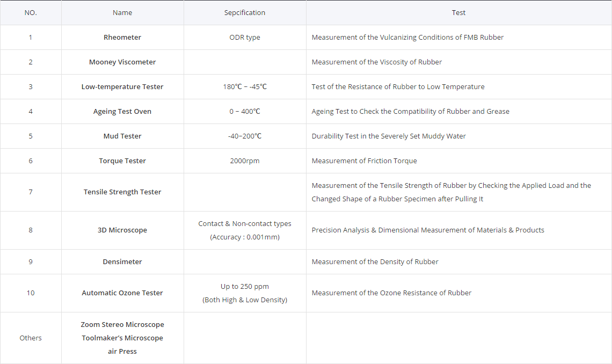Click the Test column header
Screen dimensions: 612x364
pyautogui.click(x=458, y=12)
